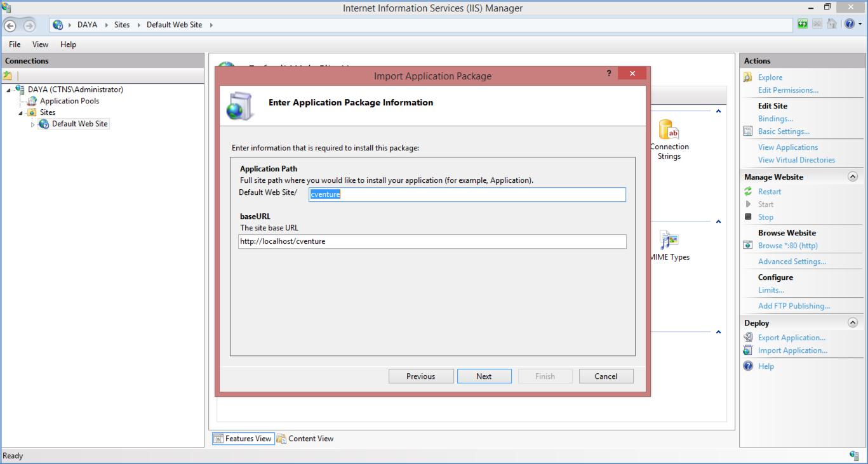Select DAYA (CTNS\Administrator) server node
Viewport: 868px width, 464px height.
point(76,89)
